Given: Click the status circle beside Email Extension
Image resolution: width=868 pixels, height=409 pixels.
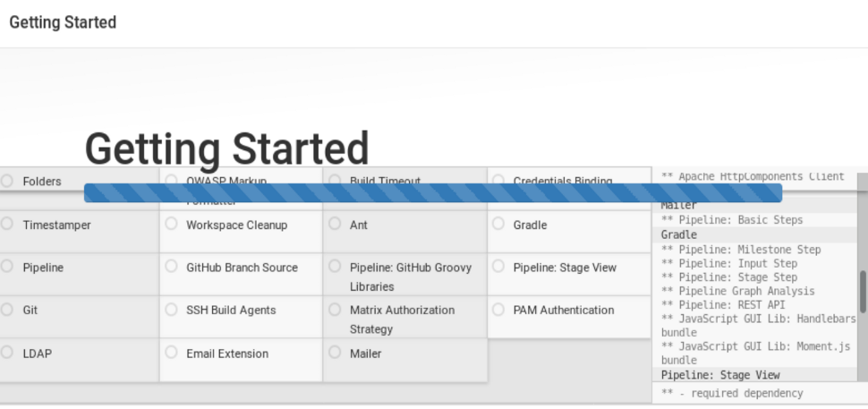Looking at the screenshot, I should 171,352.
